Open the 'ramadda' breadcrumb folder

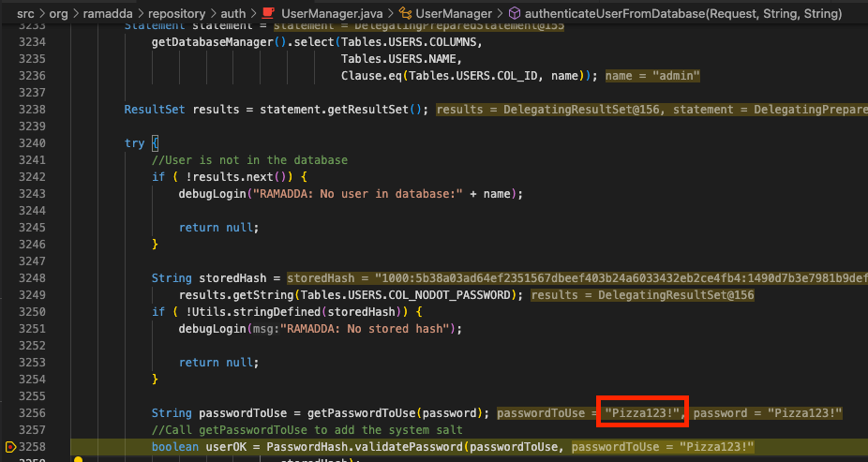click(108, 13)
